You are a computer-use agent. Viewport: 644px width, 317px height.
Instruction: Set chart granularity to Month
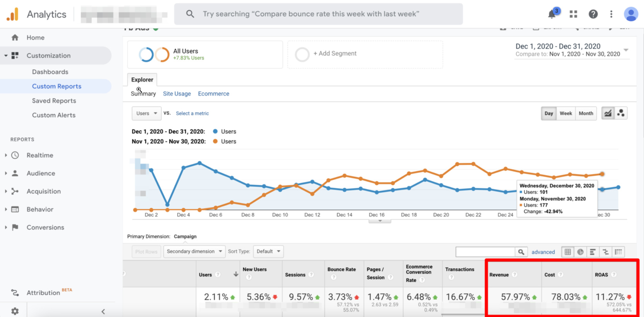click(x=586, y=113)
